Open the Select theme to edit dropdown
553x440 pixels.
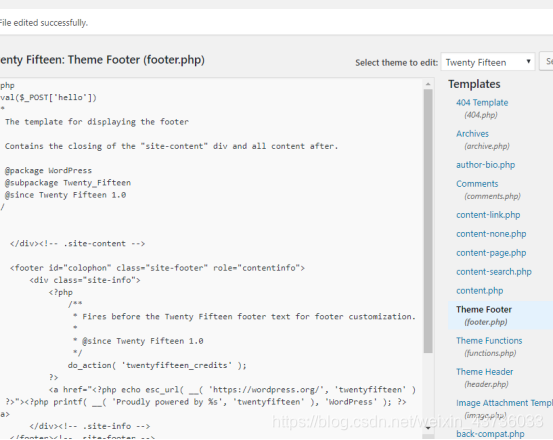488,62
